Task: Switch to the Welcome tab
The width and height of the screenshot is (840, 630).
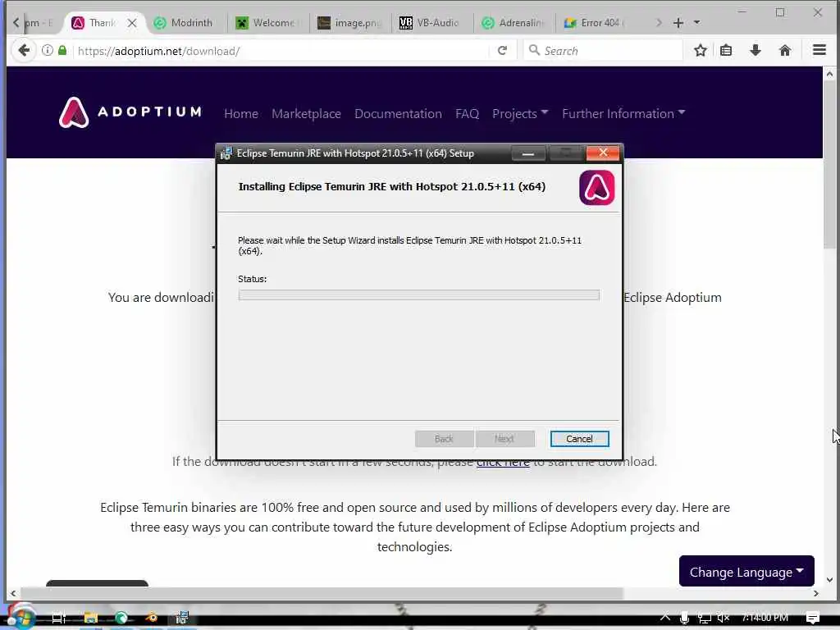Action: 268,22
